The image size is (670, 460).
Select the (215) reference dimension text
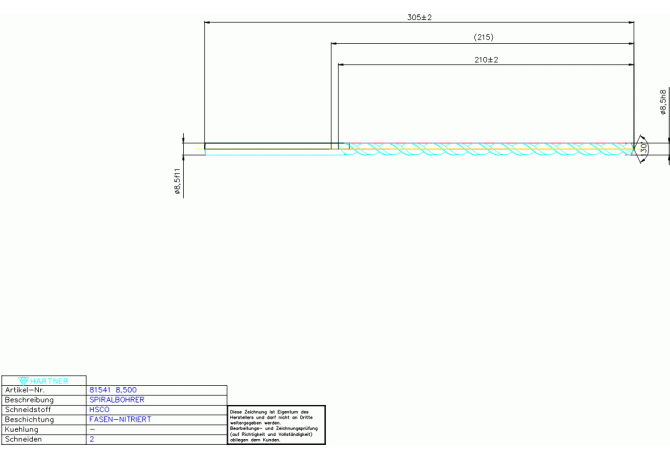(483, 38)
